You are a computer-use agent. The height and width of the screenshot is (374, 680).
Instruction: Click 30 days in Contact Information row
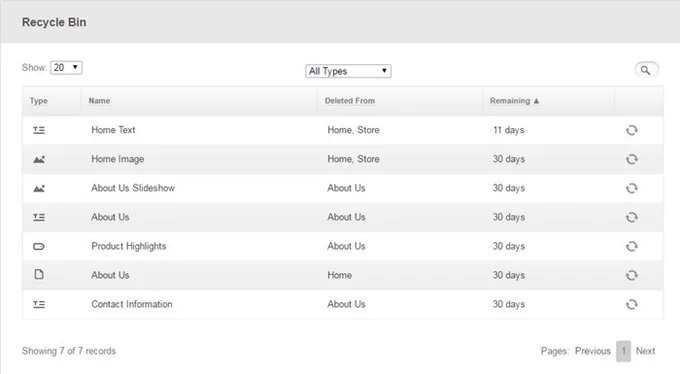(x=509, y=305)
